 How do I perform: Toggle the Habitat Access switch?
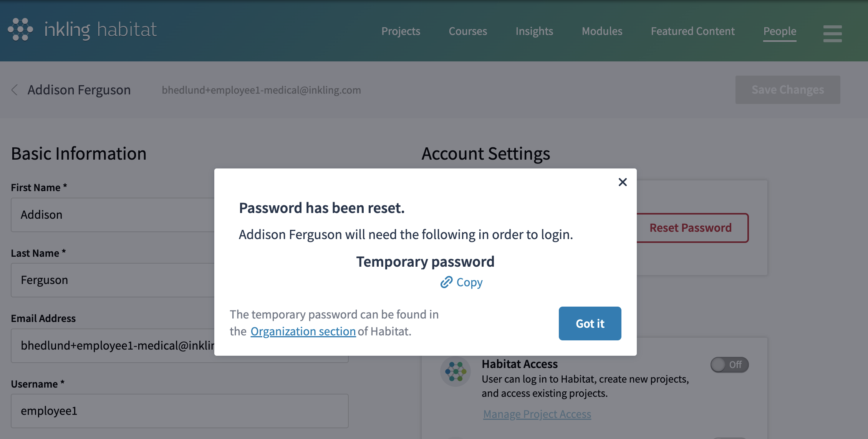tap(729, 365)
